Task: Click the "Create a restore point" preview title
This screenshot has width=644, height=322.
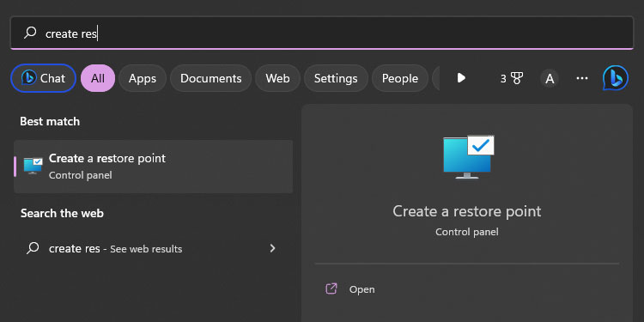Action: click(x=467, y=211)
